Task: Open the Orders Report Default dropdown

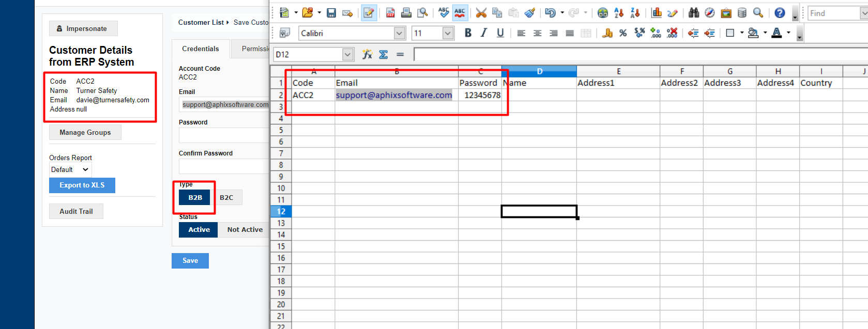Action: (x=70, y=169)
